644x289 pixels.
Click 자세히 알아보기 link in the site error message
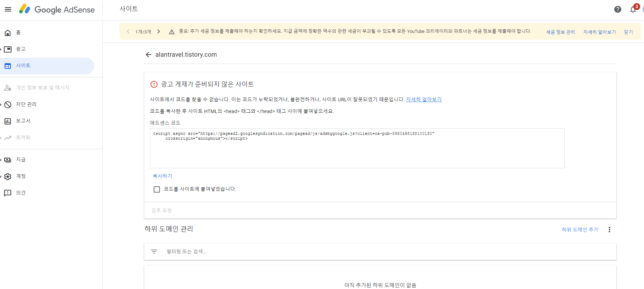click(424, 100)
